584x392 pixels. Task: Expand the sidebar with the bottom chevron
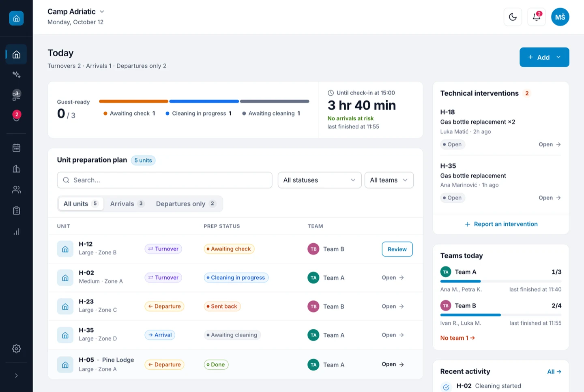[x=16, y=376]
